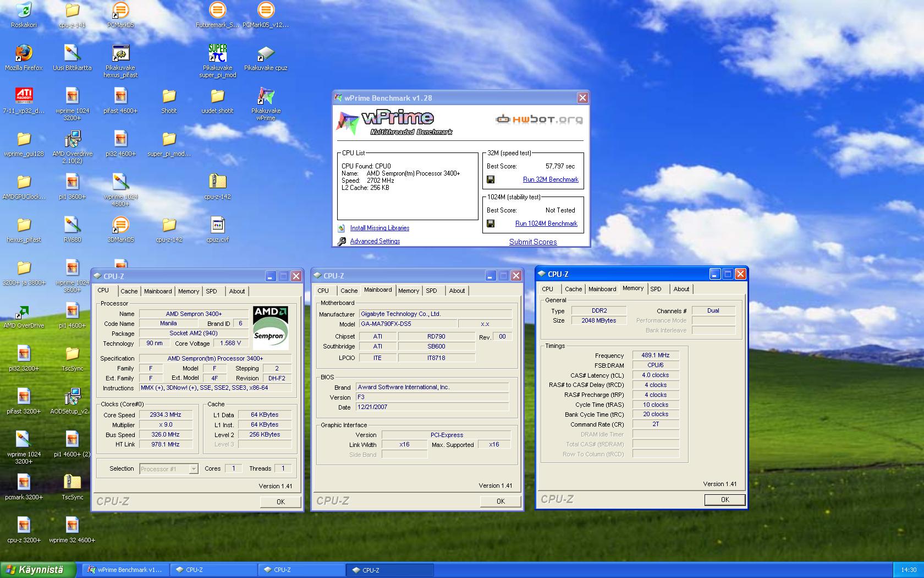This screenshot has width=924, height=578.
Task: Select Memory tab in CPU-Z Mainboard window
Action: [x=409, y=291]
